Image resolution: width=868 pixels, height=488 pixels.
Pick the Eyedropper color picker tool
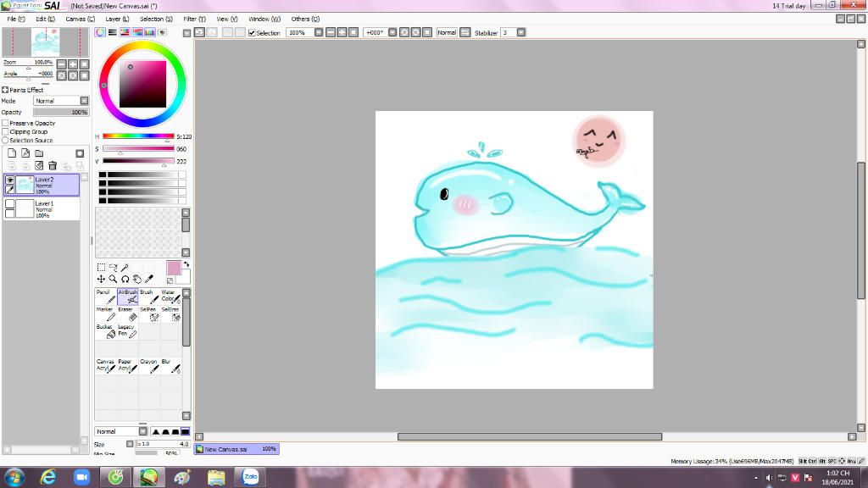[x=149, y=280]
